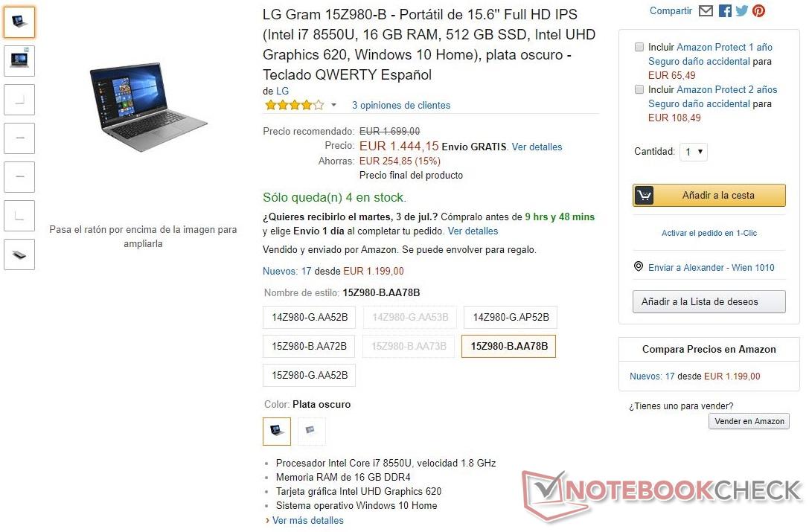
Task: Expand rating breakdown arrow next to stars
Action: pos(334,105)
